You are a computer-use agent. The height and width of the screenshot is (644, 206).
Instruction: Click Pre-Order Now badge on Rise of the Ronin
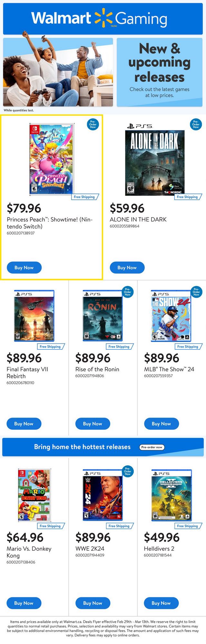point(127,292)
